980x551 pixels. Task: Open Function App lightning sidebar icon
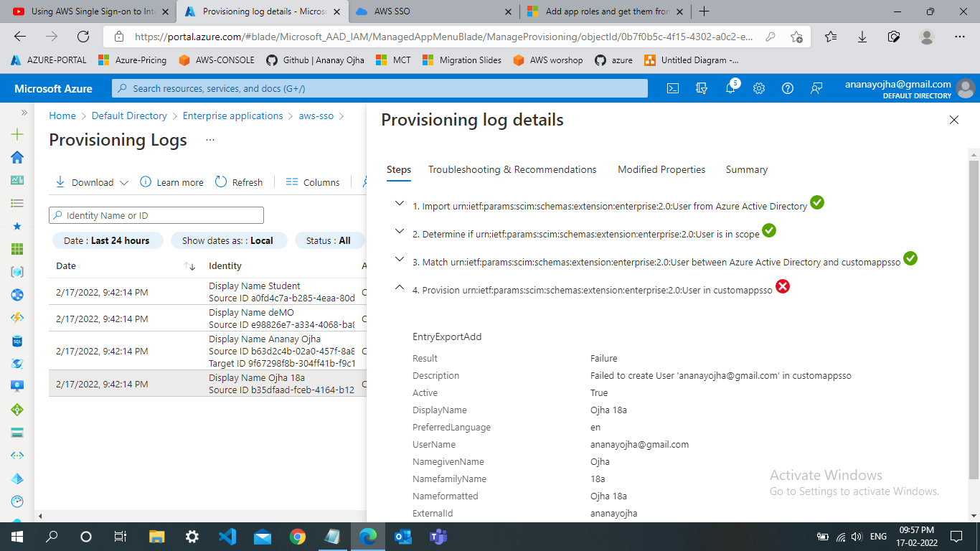point(17,318)
